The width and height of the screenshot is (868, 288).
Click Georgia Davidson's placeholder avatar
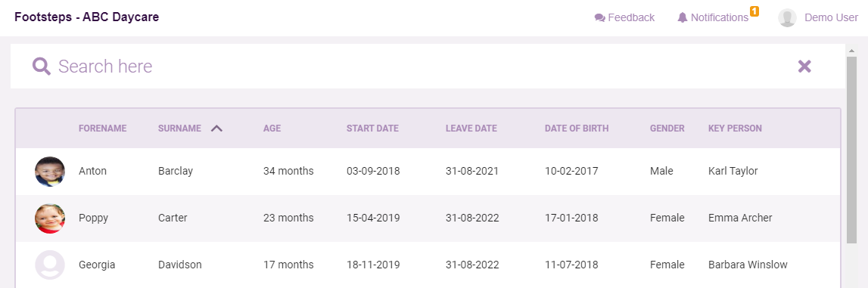coord(50,265)
